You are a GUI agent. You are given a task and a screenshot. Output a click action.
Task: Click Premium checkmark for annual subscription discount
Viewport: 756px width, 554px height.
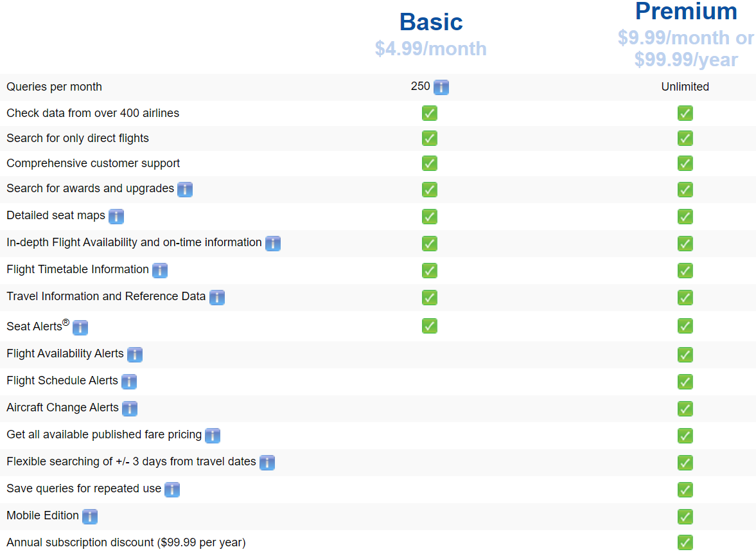[x=685, y=542]
